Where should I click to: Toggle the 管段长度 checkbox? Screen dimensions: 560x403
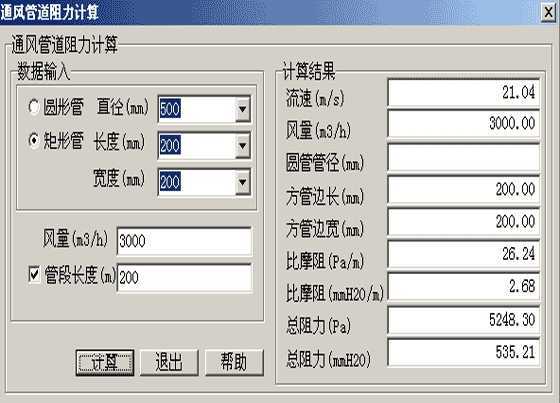[x=34, y=274]
